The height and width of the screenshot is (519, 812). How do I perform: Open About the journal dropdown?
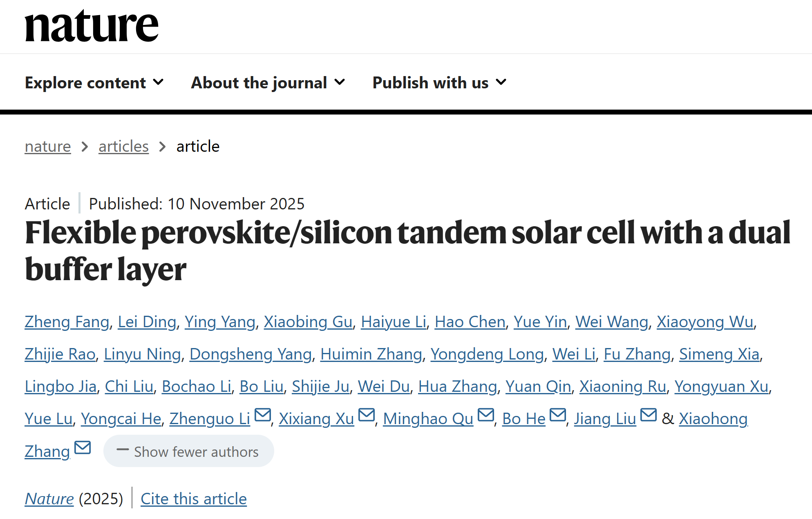(268, 83)
